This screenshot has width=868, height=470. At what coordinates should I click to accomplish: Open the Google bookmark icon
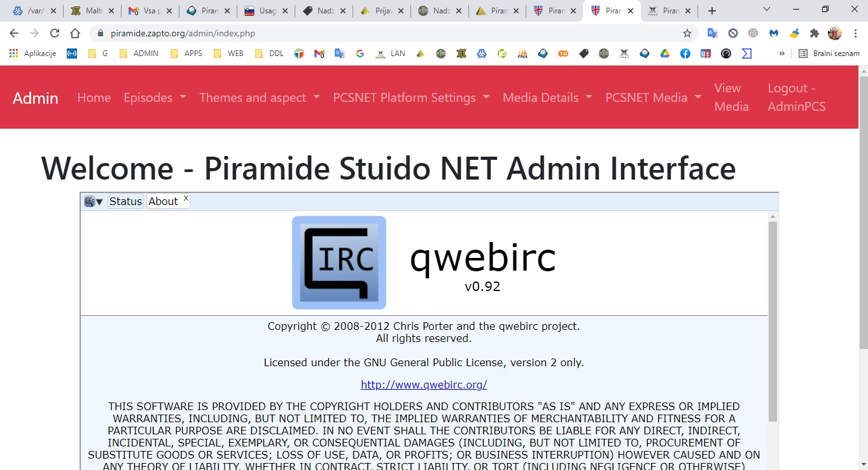click(x=360, y=53)
